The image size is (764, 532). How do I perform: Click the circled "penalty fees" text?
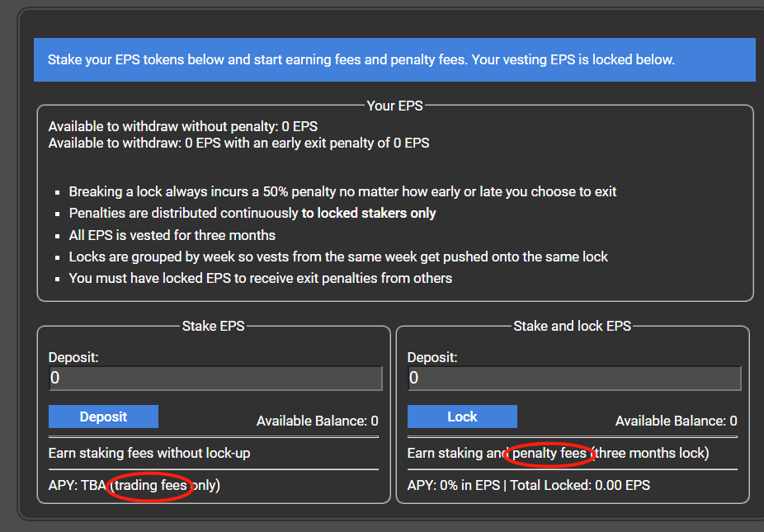click(549, 453)
